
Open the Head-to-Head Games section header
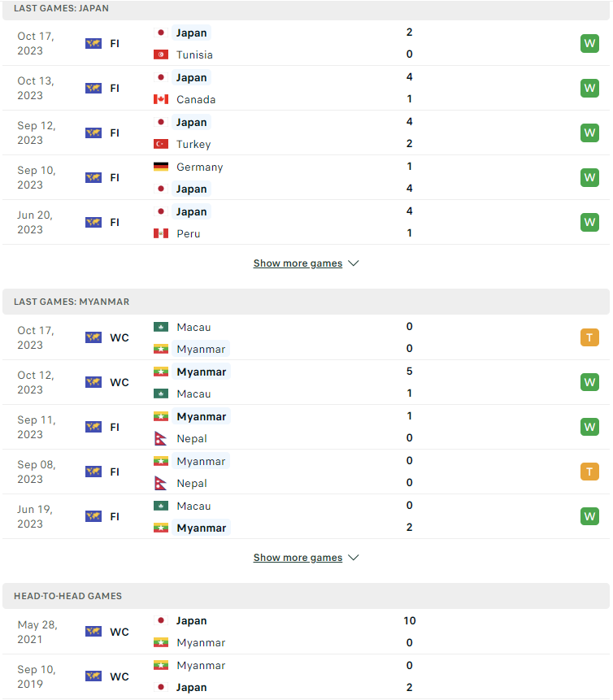(306, 596)
